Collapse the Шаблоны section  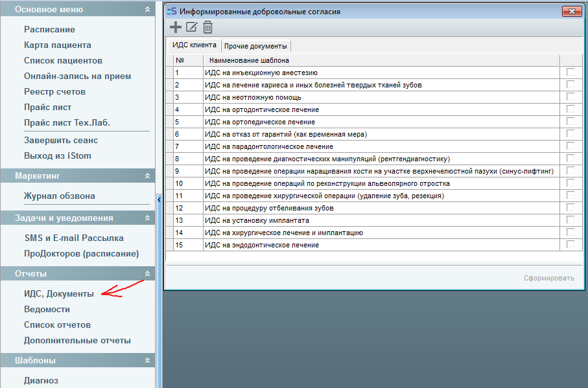point(147,361)
